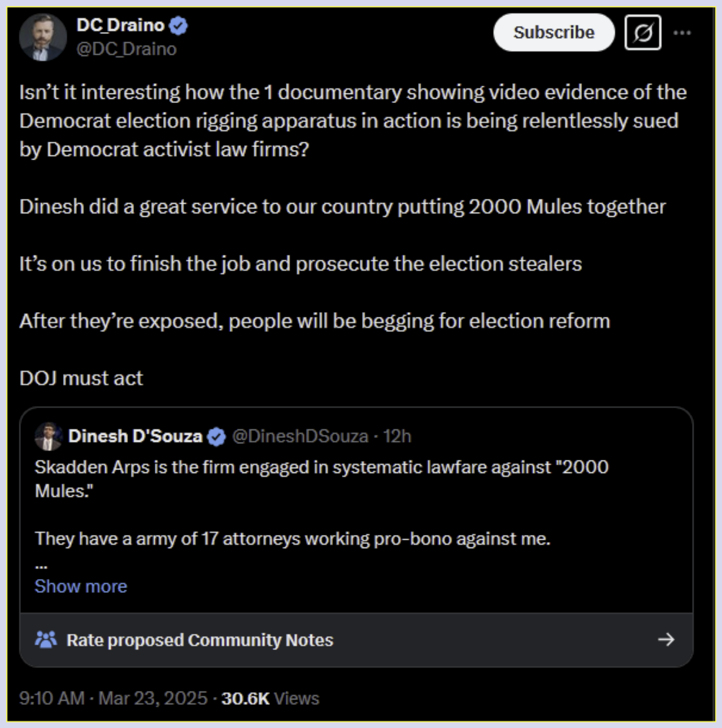Click the Grok slash icon button
722x728 pixels.
pyautogui.click(x=642, y=33)
